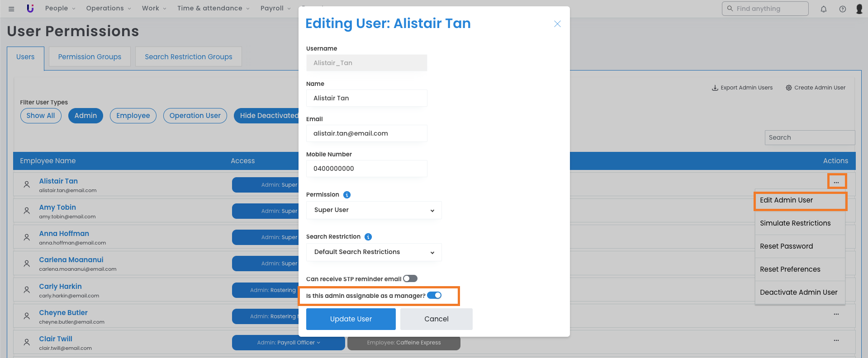This screenshot has height=358, width=868.
Task: Open the three-dot actions for Alistair Tan
Action: (836, 182)
